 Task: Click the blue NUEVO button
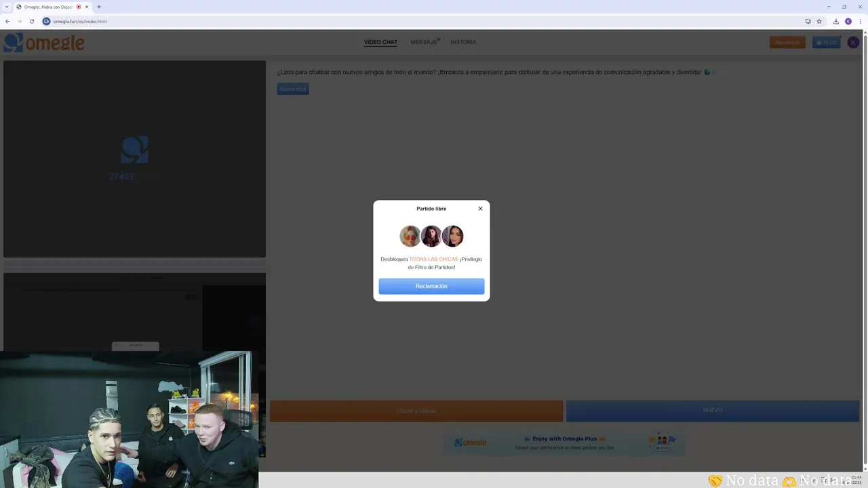713,411
